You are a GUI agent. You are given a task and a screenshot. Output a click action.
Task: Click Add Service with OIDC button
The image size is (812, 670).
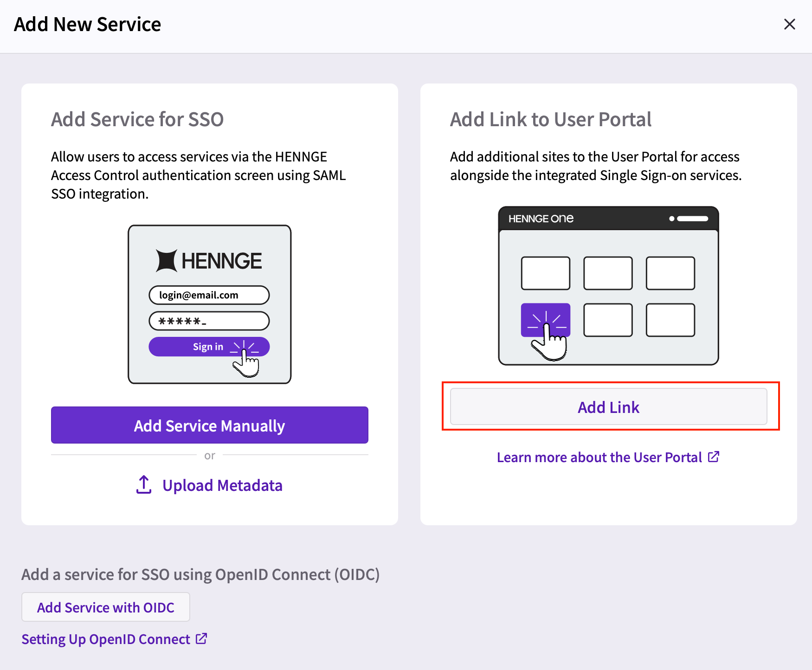pos(106,607)
